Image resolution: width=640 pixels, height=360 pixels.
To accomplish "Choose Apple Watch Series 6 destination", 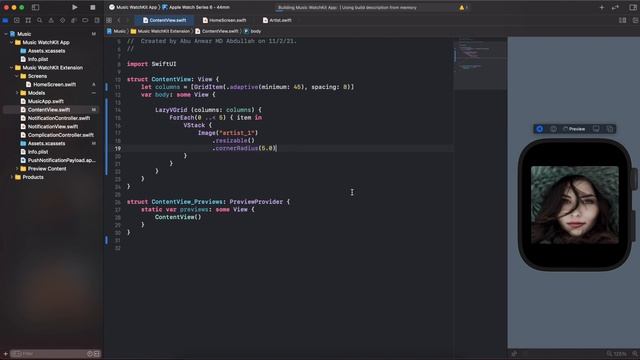I will tap(196, 7).
